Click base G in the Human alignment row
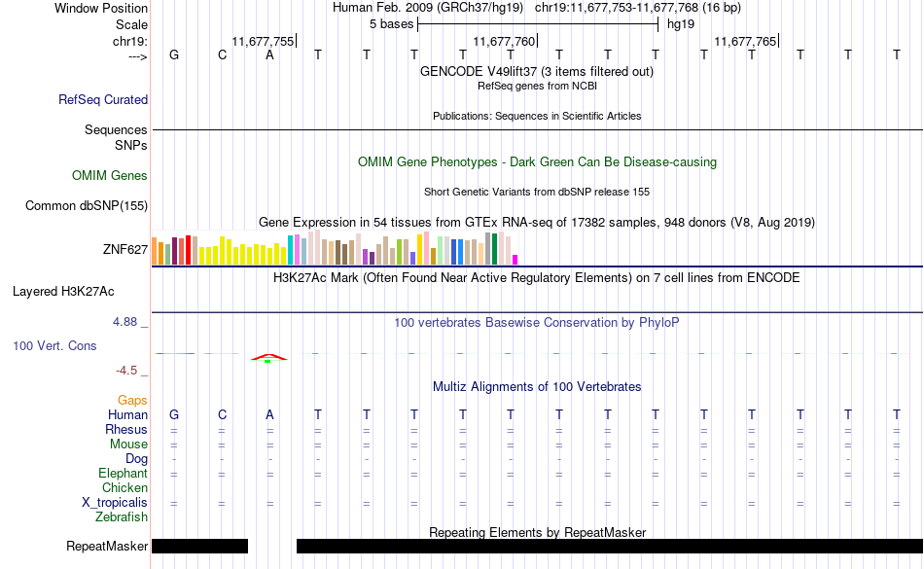924x569 pixels. [x=174, y=414]
